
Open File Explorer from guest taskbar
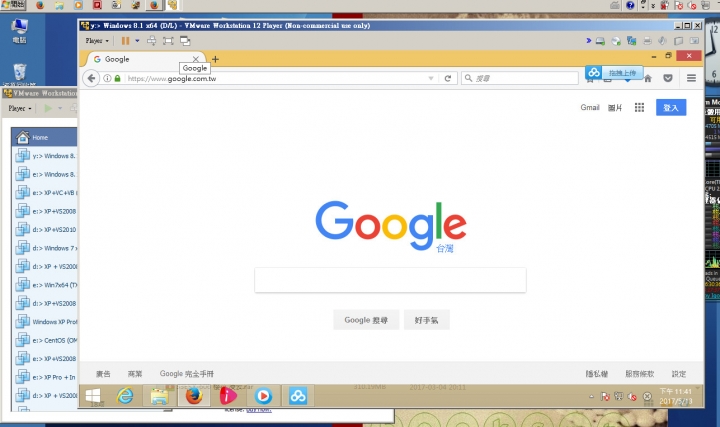pyautogui.click(x=159, y=396)
